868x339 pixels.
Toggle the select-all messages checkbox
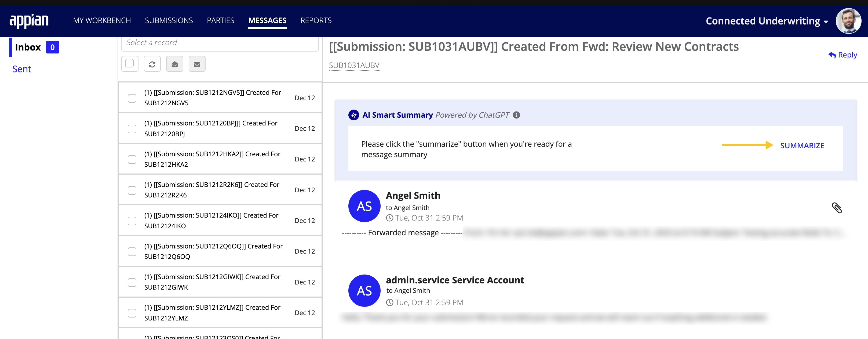pos(129,63)
